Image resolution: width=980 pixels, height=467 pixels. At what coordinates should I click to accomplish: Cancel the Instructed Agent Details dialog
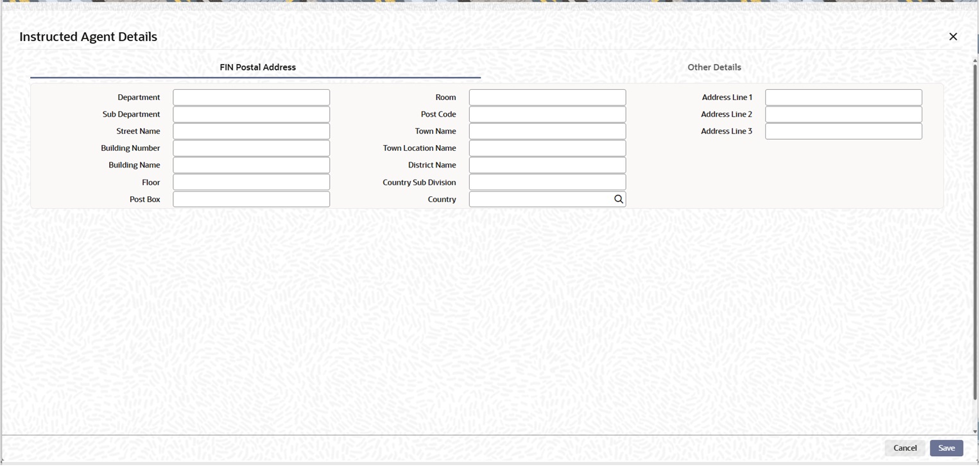(905, 448)
